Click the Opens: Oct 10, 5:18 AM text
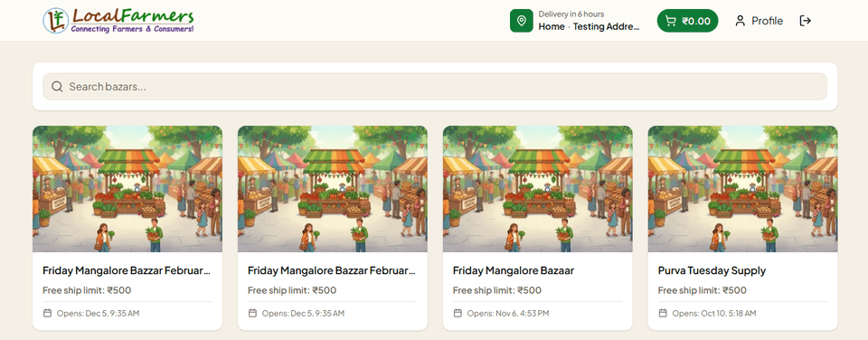This screenshot has height=340, width=868. coord(714,314)
